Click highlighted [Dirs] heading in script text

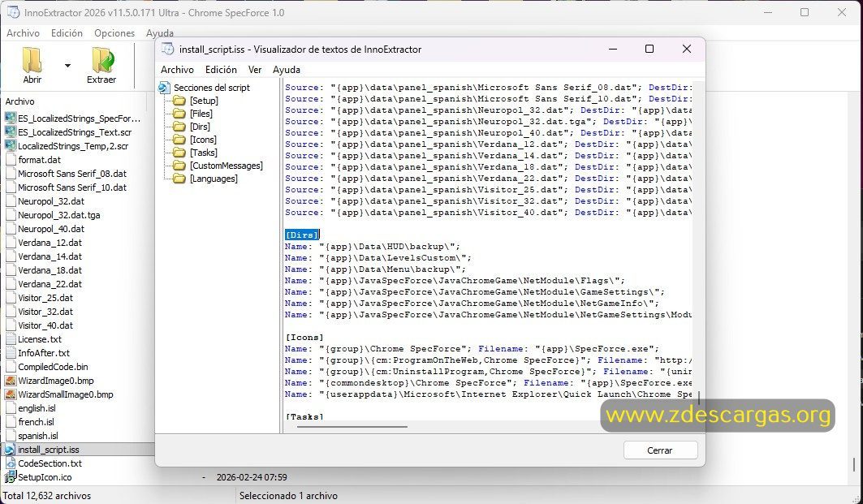click(x=302, y=235)
